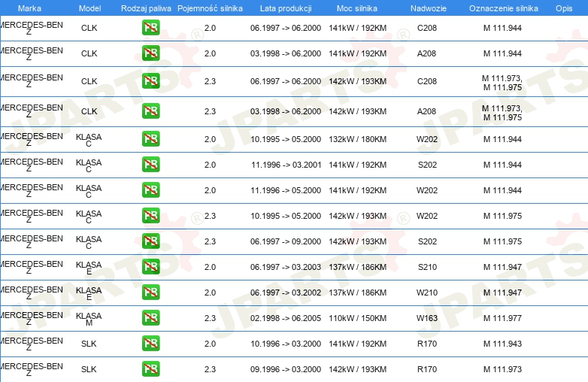Click the fuel icon in the W202 M 111.975 row

click(150, 216)
